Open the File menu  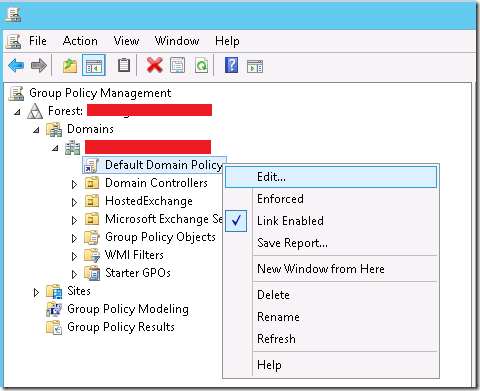[x=38, y=41]
